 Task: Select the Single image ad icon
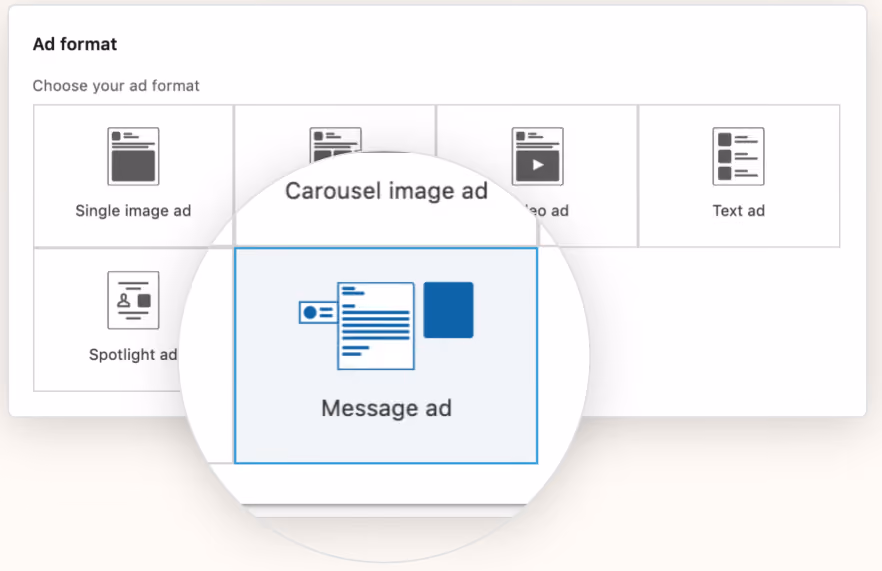[133, 156]
